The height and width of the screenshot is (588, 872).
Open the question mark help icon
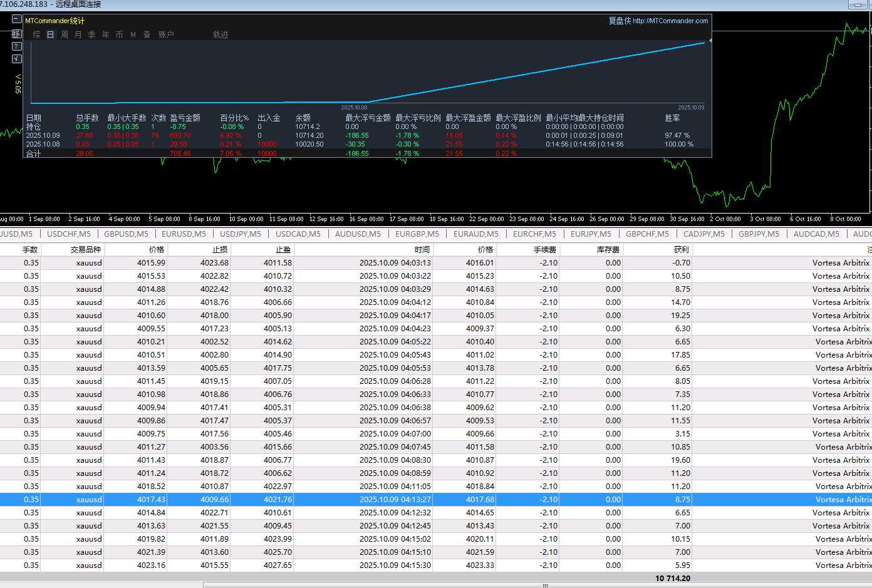tap(17, 46)
